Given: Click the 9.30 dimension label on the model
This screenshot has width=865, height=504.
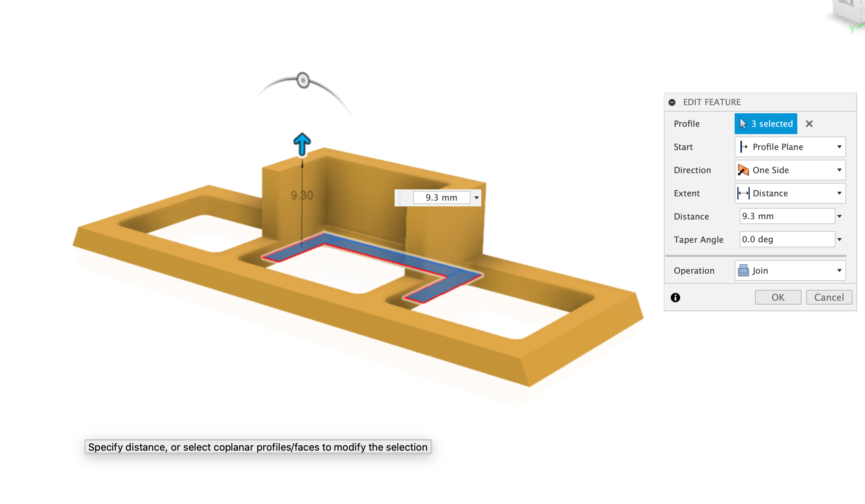Looking at the screenshot, I should 302,196.
